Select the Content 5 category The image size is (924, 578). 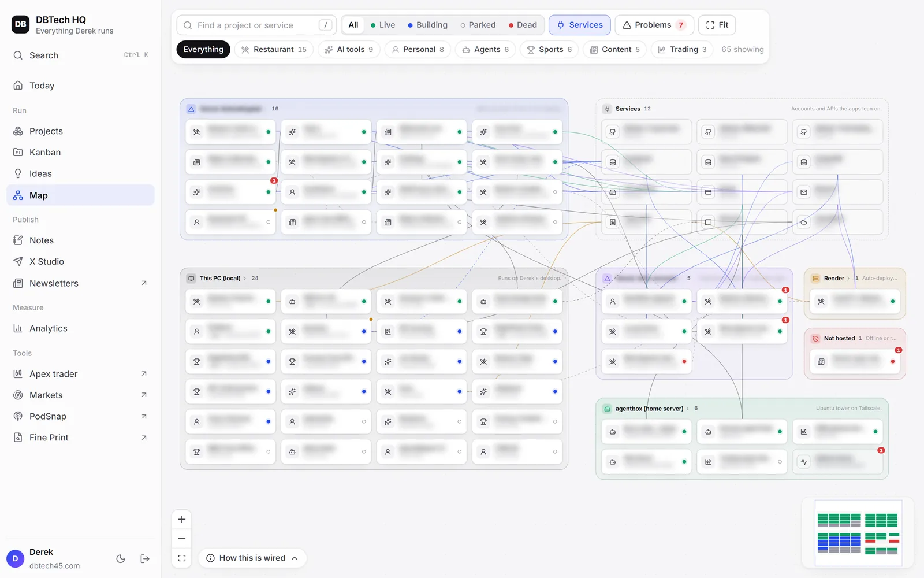[614, 50]
